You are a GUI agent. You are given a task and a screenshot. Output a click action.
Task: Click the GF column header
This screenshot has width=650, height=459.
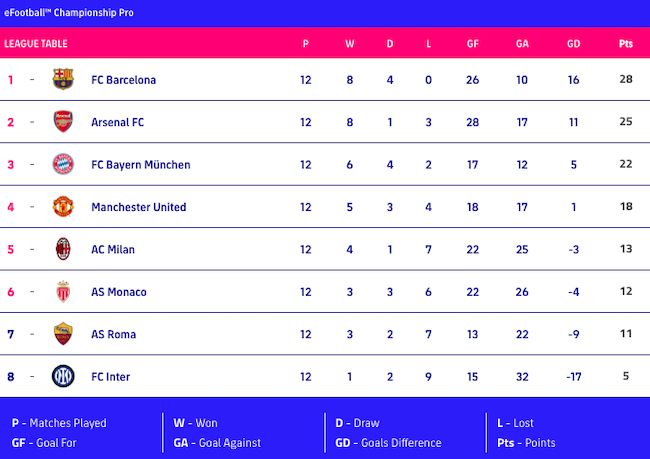coord(473,44)
